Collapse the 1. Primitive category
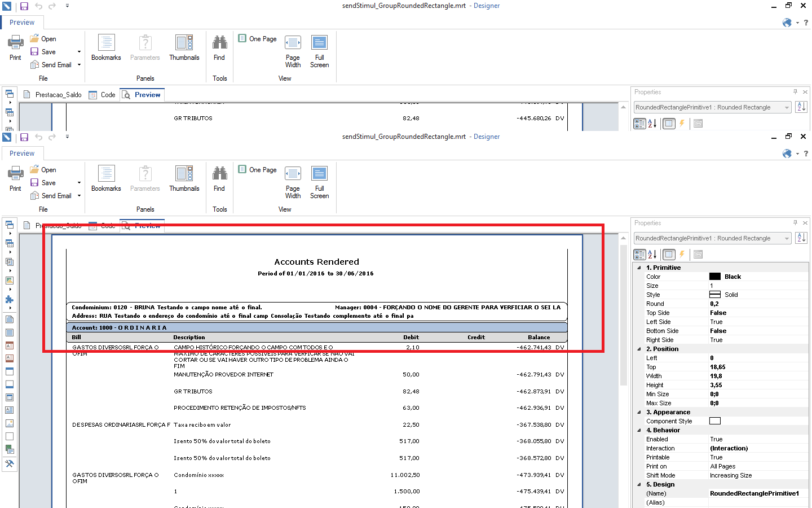812x508 pixels. click(x=639, y=268)
